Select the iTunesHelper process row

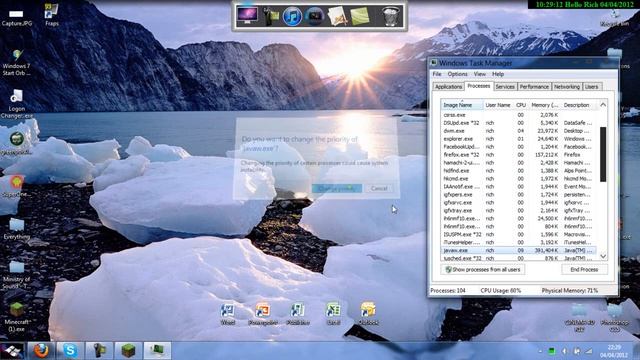pyautogui.click(x=518, y=242)
